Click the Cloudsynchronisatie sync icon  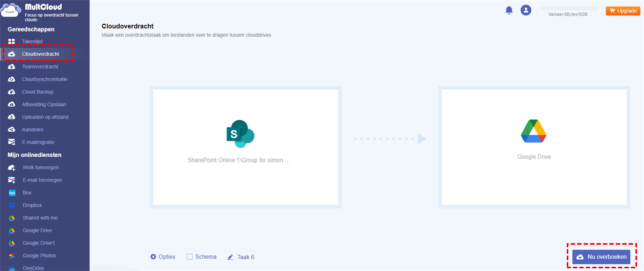click(12, 79)
